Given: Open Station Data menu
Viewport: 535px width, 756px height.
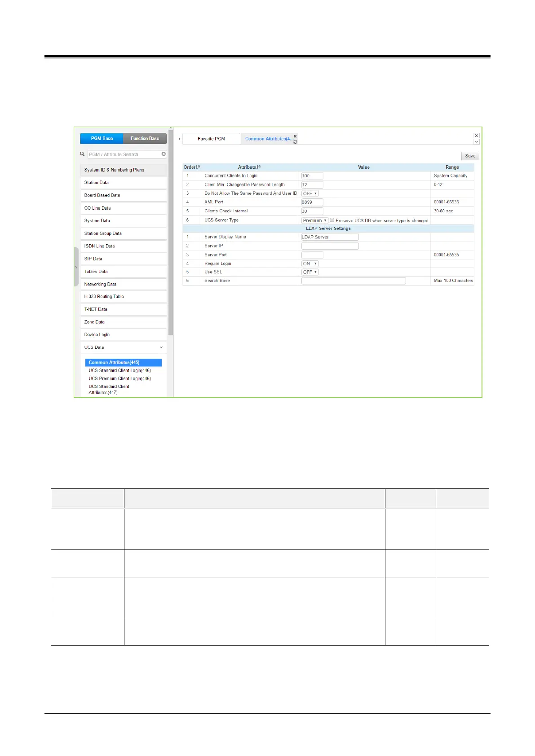Looking at the screenshot, I should click(123, 183).
